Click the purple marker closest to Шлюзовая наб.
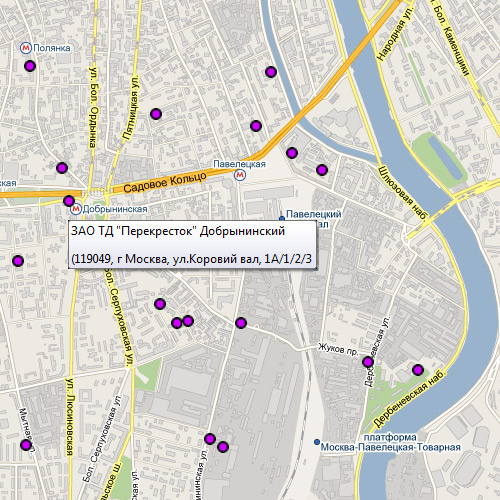The image size is (500, 500). tap(322, 170)
